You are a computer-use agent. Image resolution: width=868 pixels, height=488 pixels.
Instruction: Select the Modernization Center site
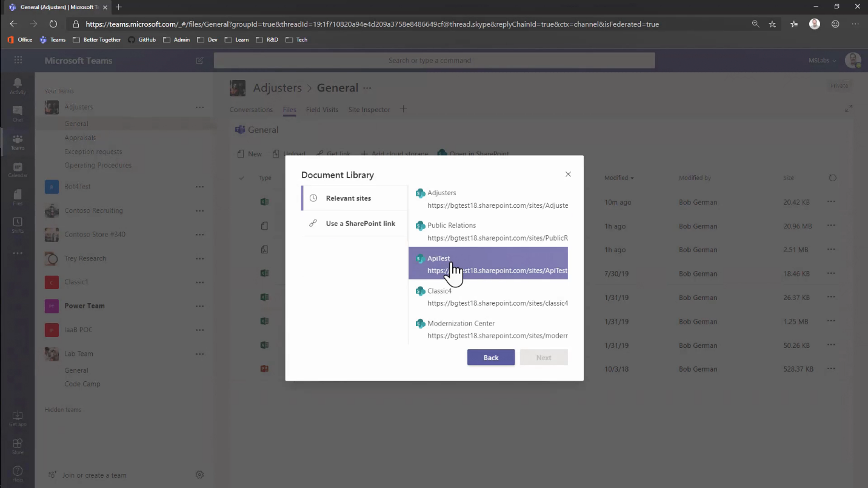(488, 329)
